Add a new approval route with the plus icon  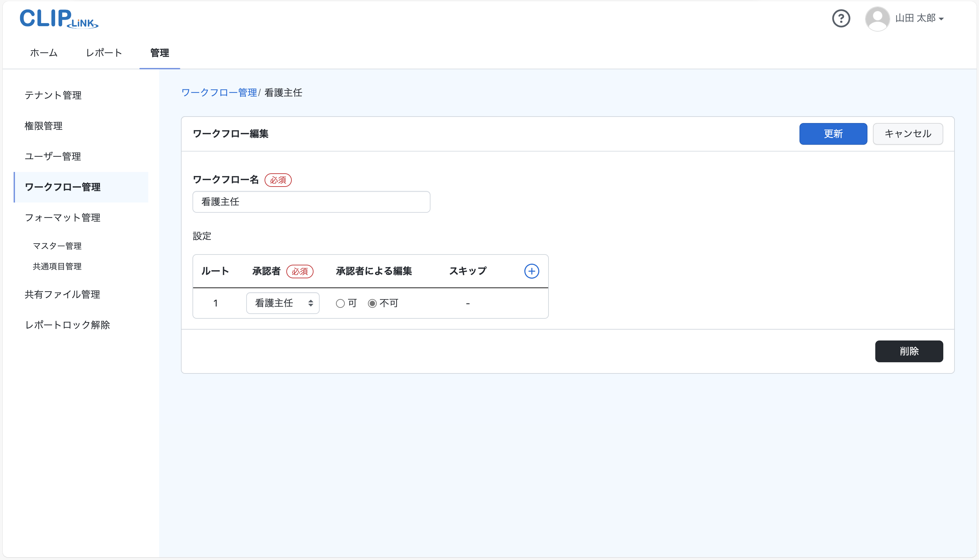[x=531, y=271]
